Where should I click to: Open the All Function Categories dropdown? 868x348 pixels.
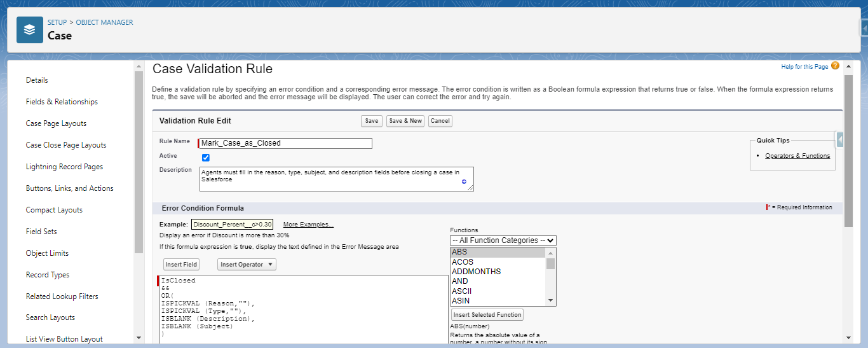(x=503, y=240)
